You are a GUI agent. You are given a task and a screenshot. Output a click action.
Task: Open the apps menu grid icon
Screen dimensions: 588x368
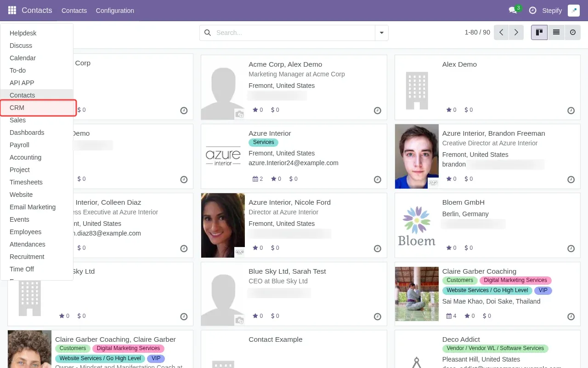[x=11, y=10]
